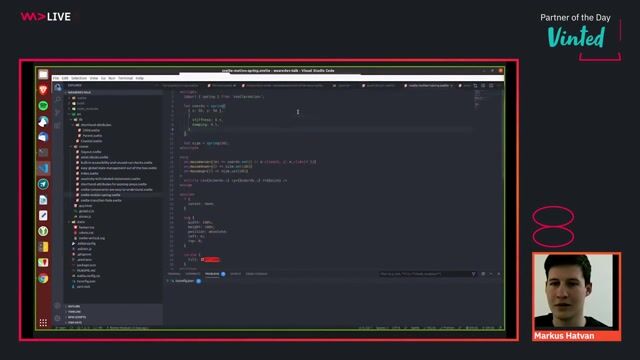This screenshot has height=360, width=640.
Task: Open index.svelte in the explorer
Action: 89,173
